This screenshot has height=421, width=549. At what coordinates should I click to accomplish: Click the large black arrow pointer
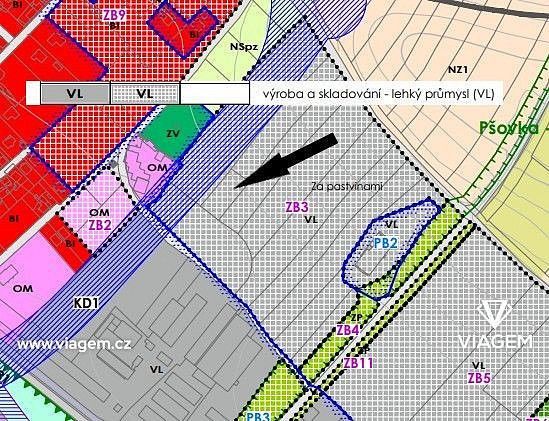click(x=286, y=161)
